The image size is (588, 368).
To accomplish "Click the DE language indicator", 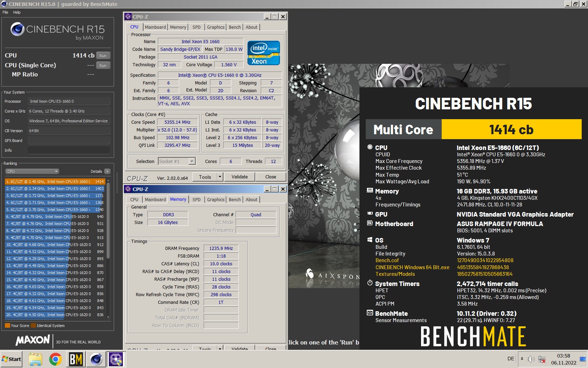I will (511, 359).
